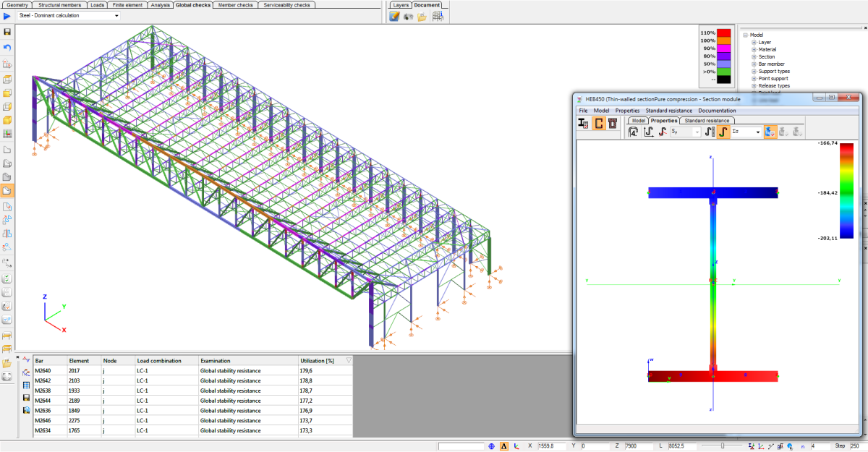Toggle the orange triangle snap button

504,446
